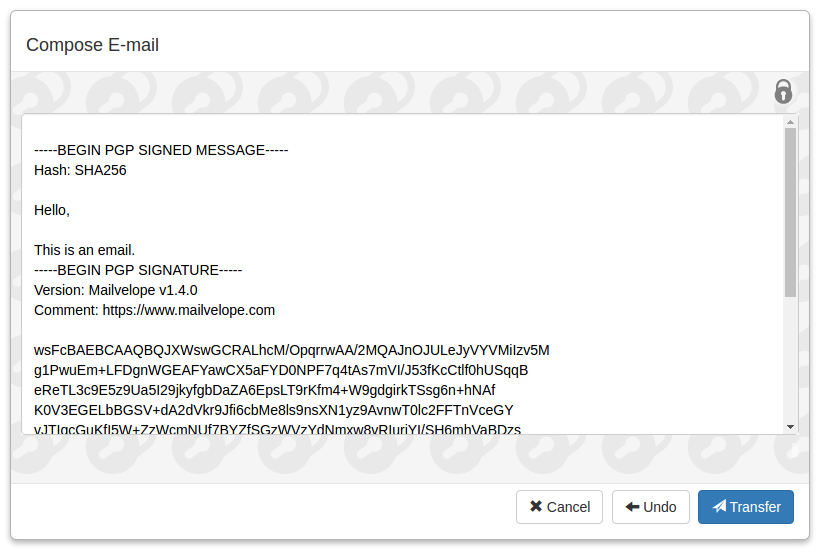Click the padlock security icon

pos(783,92)
